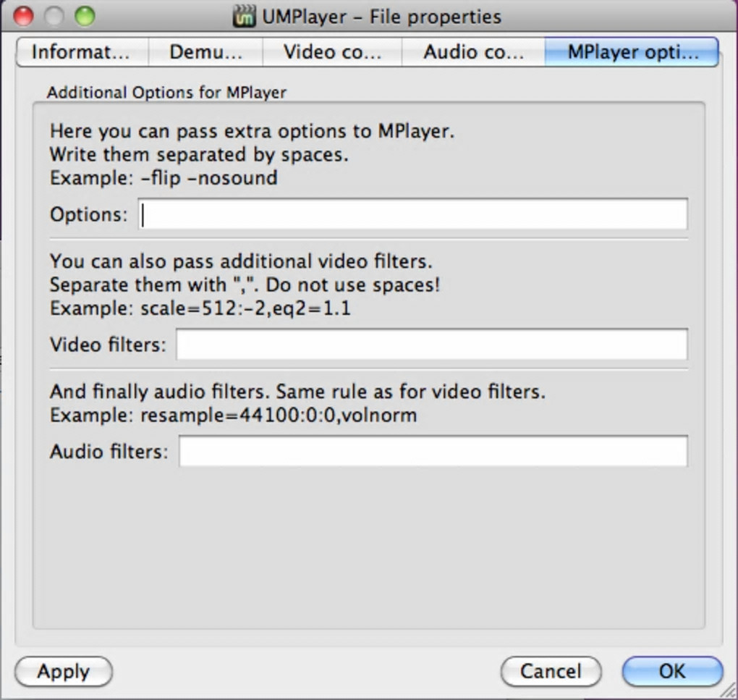Click into the Audio filters input box
The height and width of the screenshot is (700, 738).
pos(433,452)
